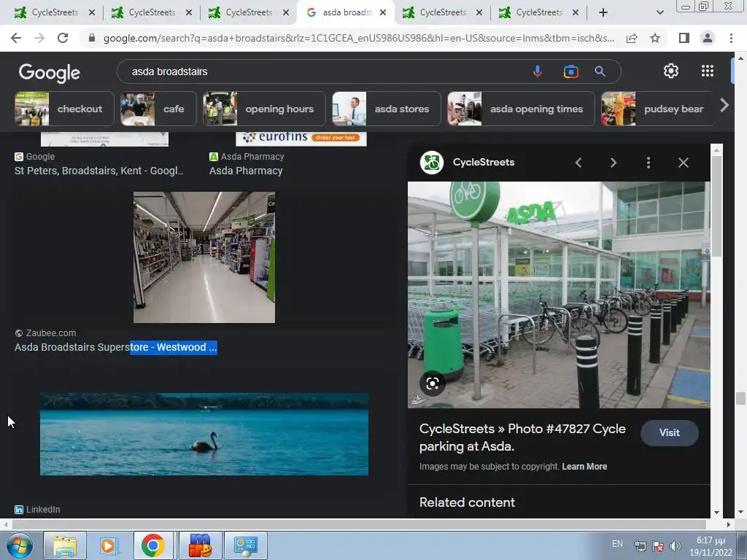This screenshot has width=747, height=560.
Task: Open the tab search dropdown arrow
Action: click(659, 13)
